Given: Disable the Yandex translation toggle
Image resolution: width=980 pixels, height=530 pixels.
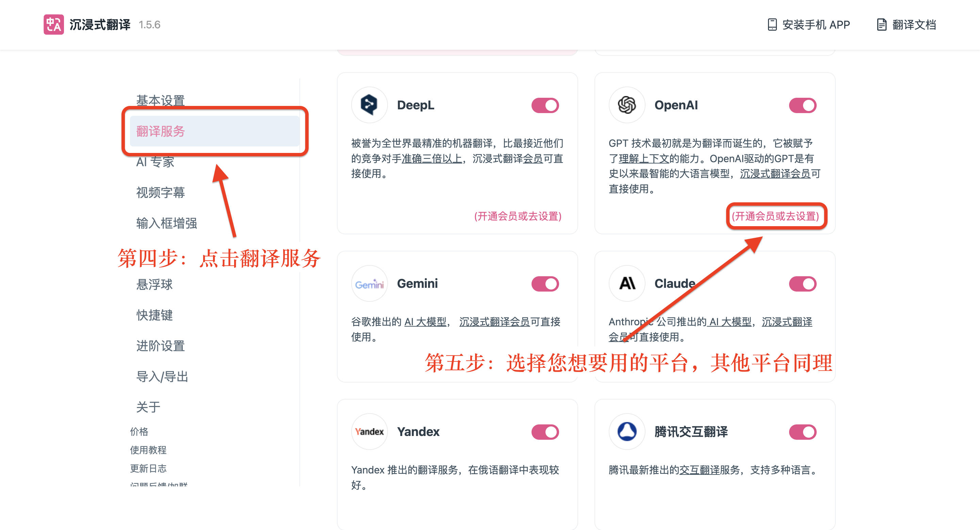Looking at the screenshot, I should pos(545,432).
